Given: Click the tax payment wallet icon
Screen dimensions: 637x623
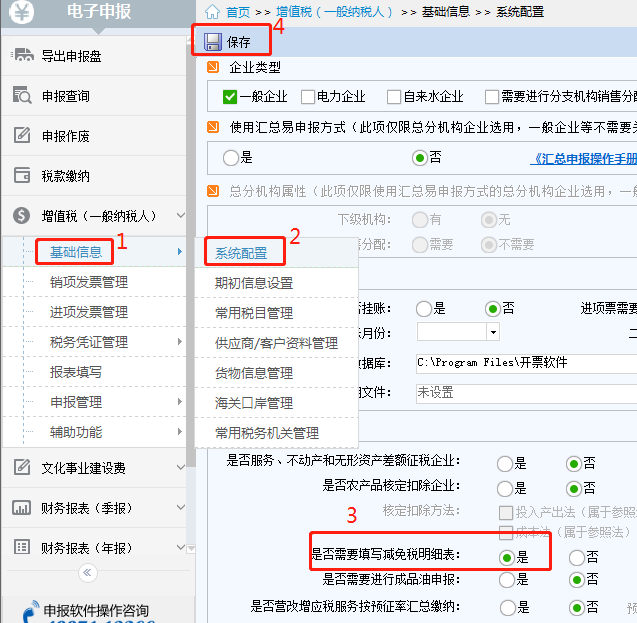Looking at the screenshot, I should click(x=22, y=175).
